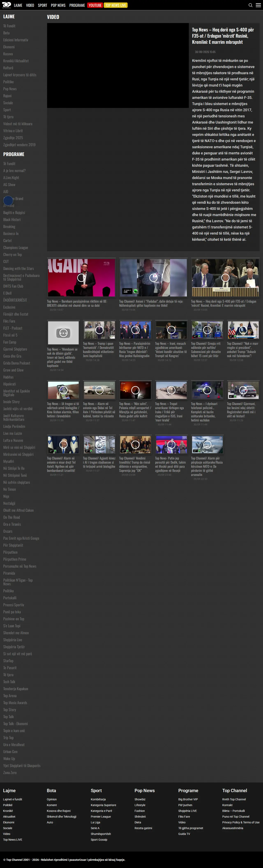Open the YOUTUBE nav button
This screenshot has width=263, height=868.
pyautogui.click(x=95, y=5)
